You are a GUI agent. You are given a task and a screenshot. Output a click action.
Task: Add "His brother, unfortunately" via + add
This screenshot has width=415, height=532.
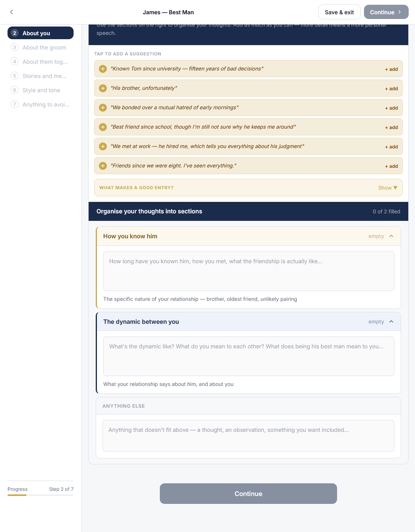(x=391, y=89)
